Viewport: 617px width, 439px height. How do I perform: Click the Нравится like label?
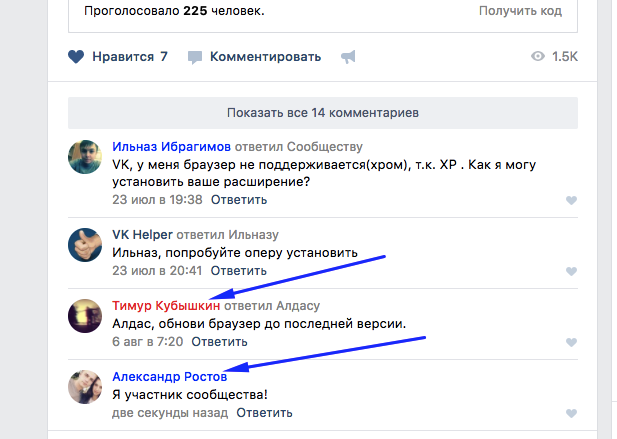(x=123, y=57)
